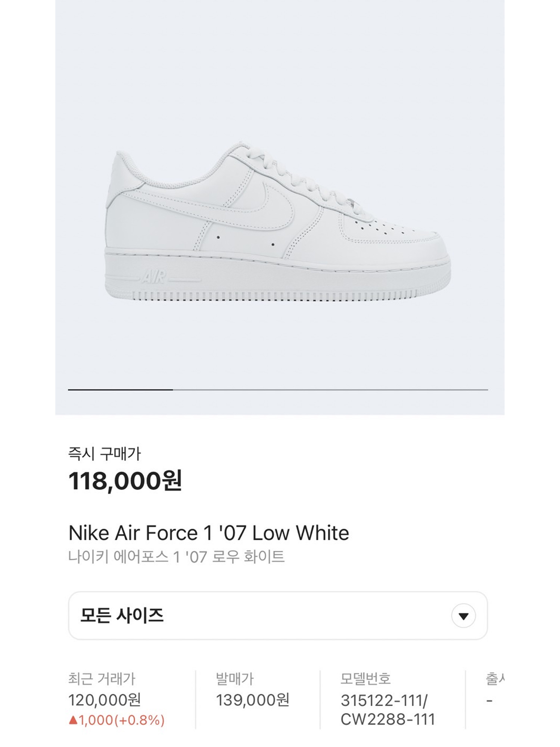Click the 발매가 label heading
Viewport: 560px width, 747px height.
(x=235, y=678)
